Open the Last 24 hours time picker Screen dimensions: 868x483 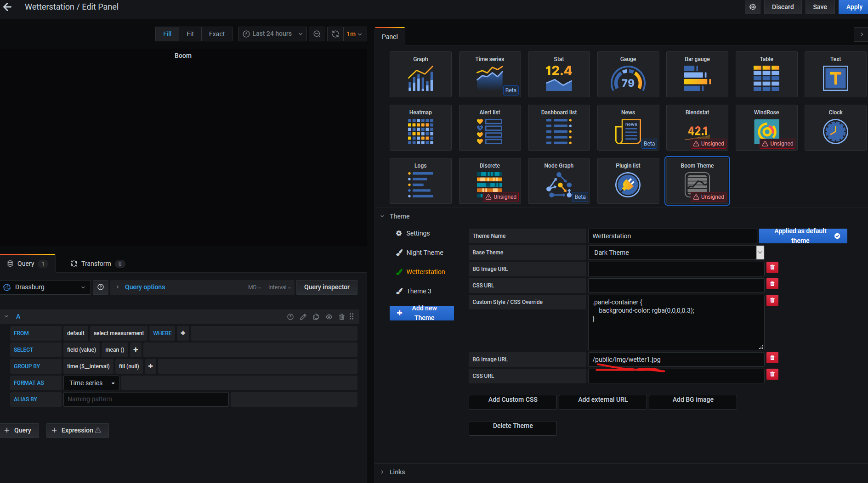coord(272,34)
